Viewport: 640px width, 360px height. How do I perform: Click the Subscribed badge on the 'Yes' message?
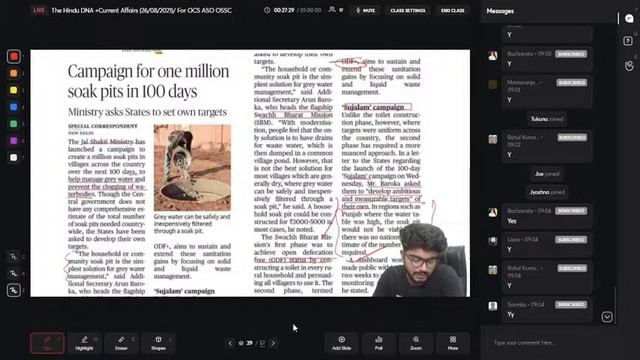[571, 211]
